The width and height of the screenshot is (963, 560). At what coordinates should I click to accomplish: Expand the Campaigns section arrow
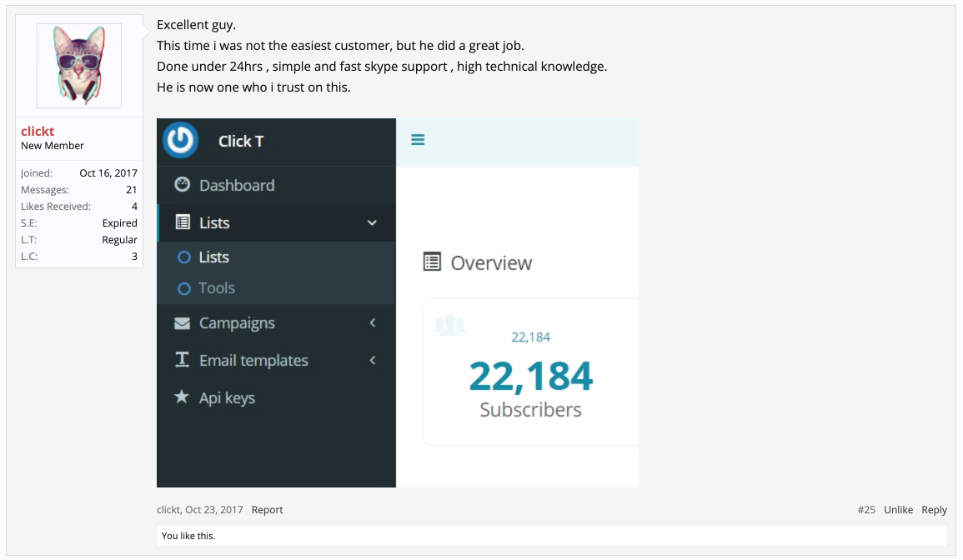(372, 323)
